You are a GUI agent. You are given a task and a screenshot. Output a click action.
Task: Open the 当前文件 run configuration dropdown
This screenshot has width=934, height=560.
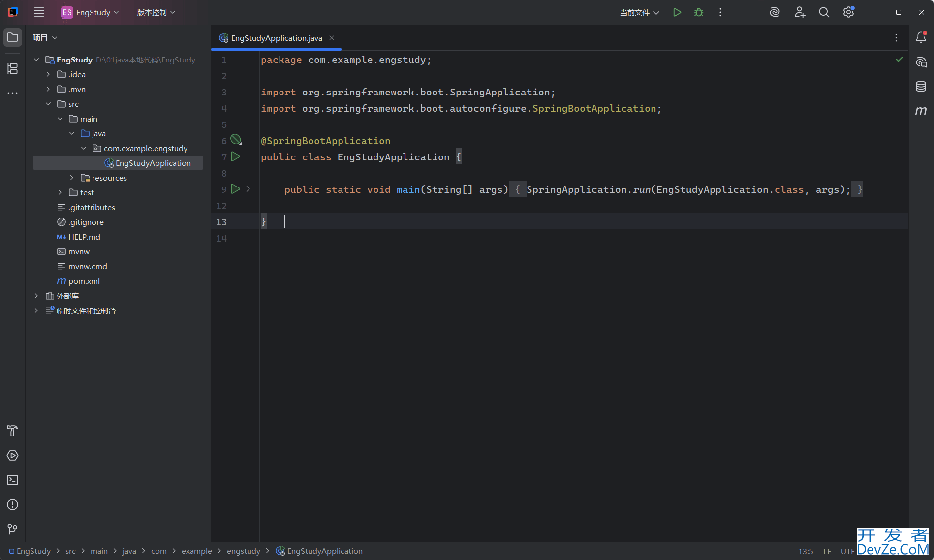639,12
